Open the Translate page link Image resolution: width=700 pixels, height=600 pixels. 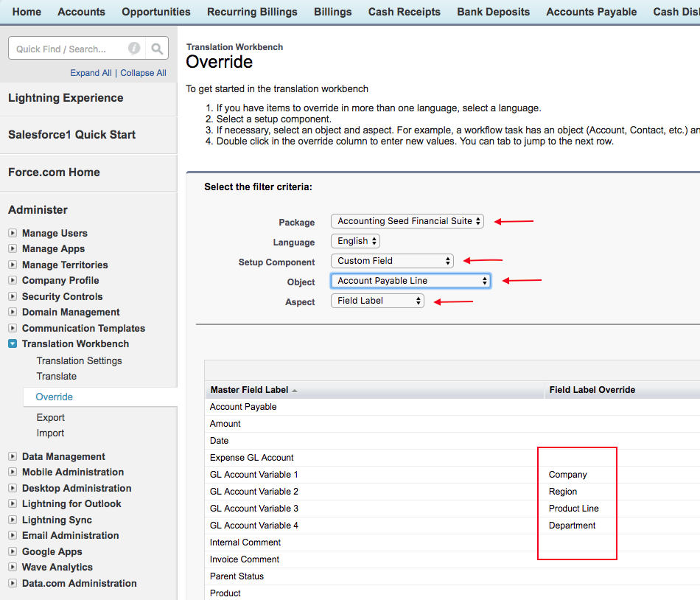[57, 377]
